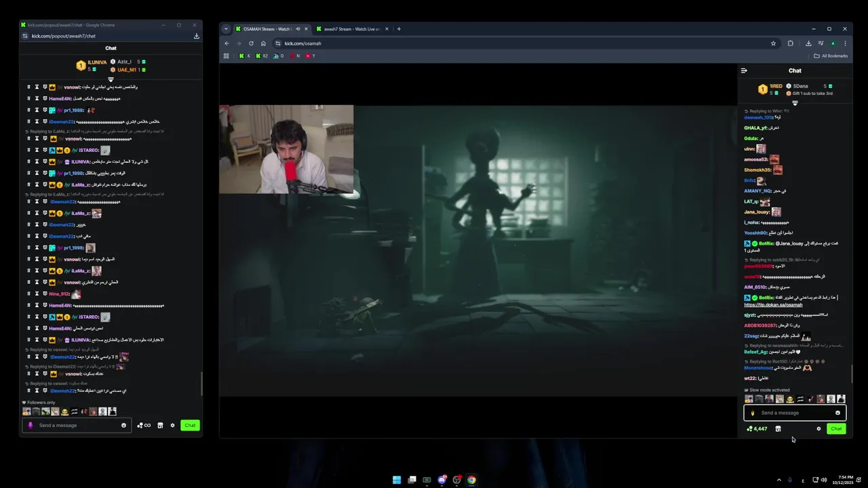This screenshot has width=868, height=488.
Task: Open a new tab in Chrome
Action: [x=399, y=29]
